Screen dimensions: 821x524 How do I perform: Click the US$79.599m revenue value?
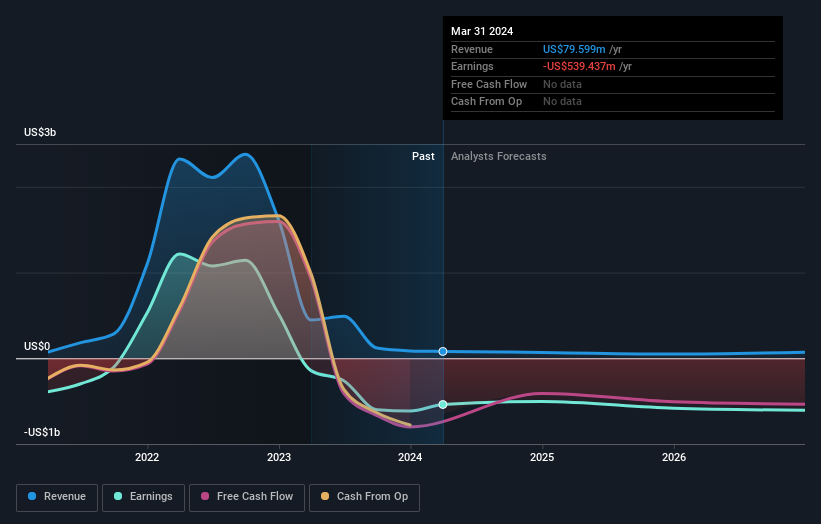click(574, 49)
